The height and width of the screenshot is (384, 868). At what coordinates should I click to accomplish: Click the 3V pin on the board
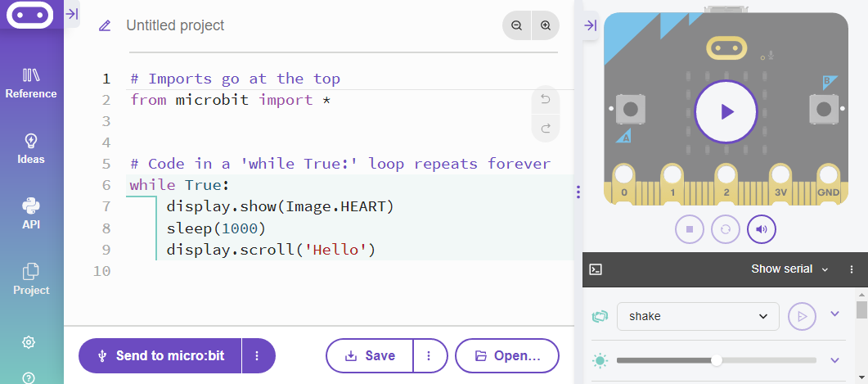click(x=780, y=184)
